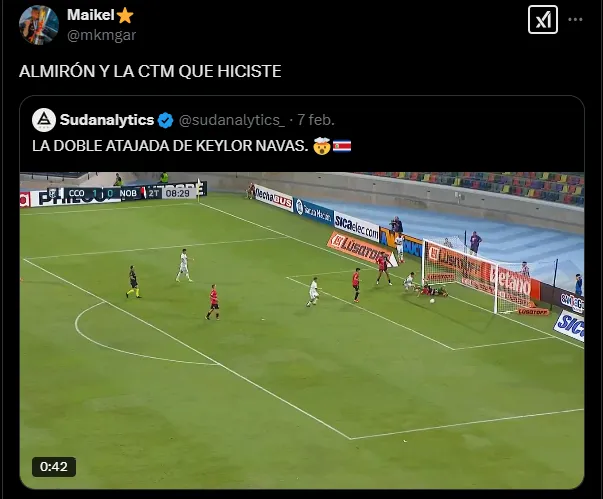603x499 pixels.
Task: Open the Sudanalytics round logo avatar
Action: 44,120
